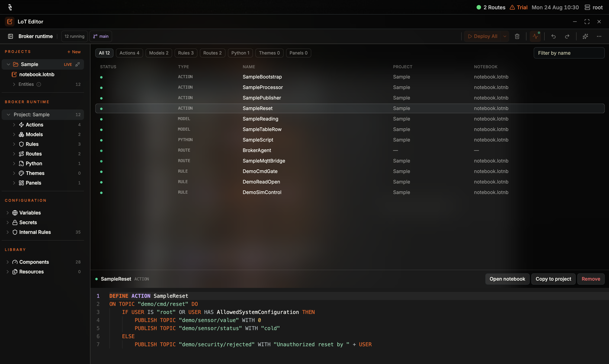Filter by Actions 4 tab

(x=129, y=53)
